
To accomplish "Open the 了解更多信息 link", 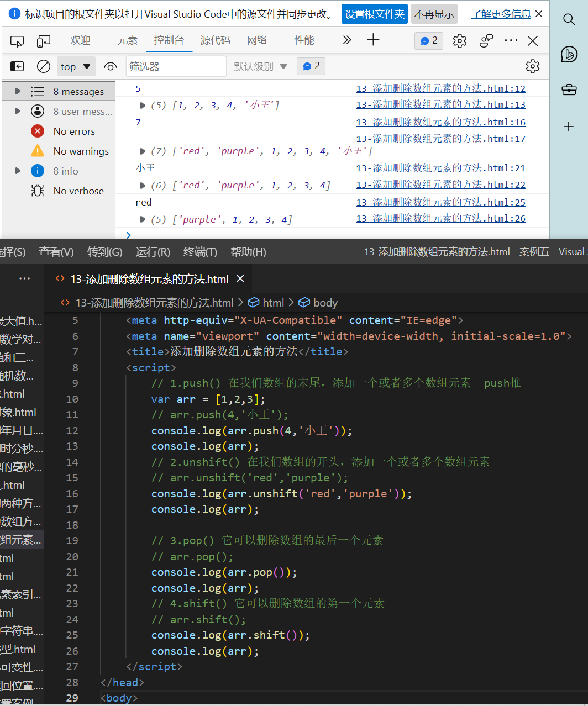I will 501,14.
